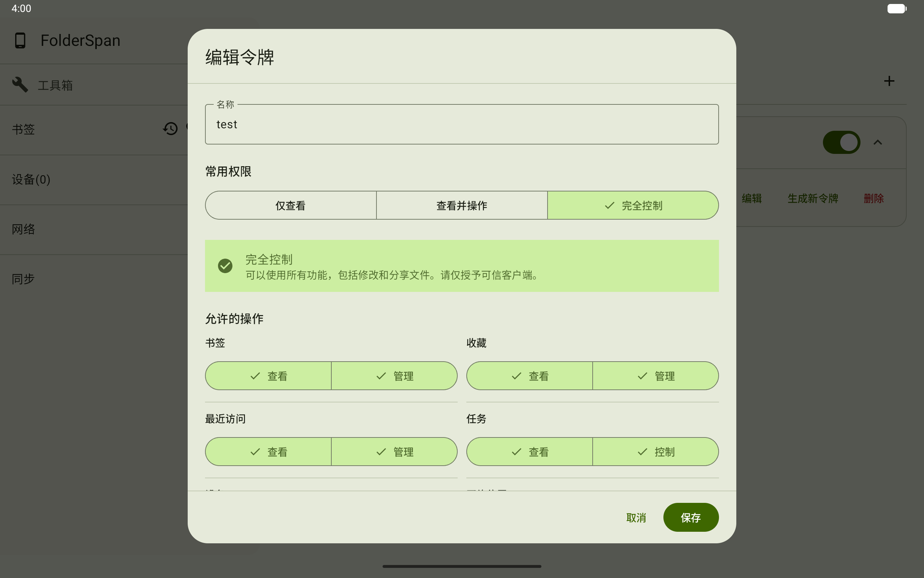924x578 pixels.
Task: Click the battery indicator in status bar
Action: pos(897,8)
